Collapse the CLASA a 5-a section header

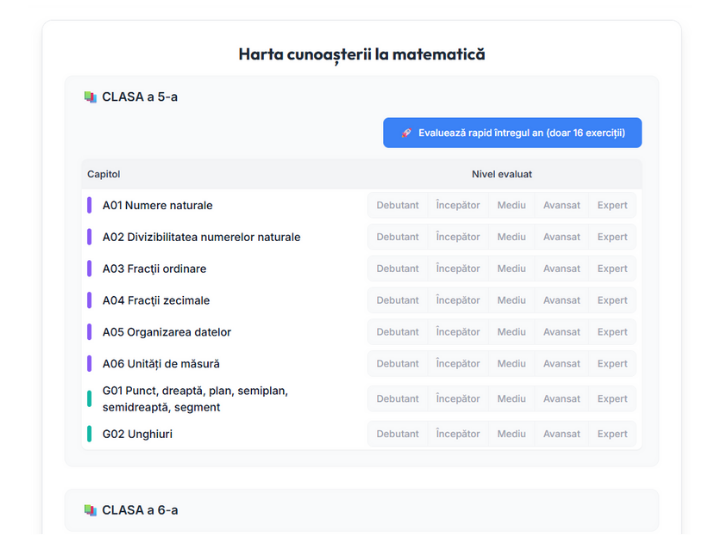pos(140,97)
